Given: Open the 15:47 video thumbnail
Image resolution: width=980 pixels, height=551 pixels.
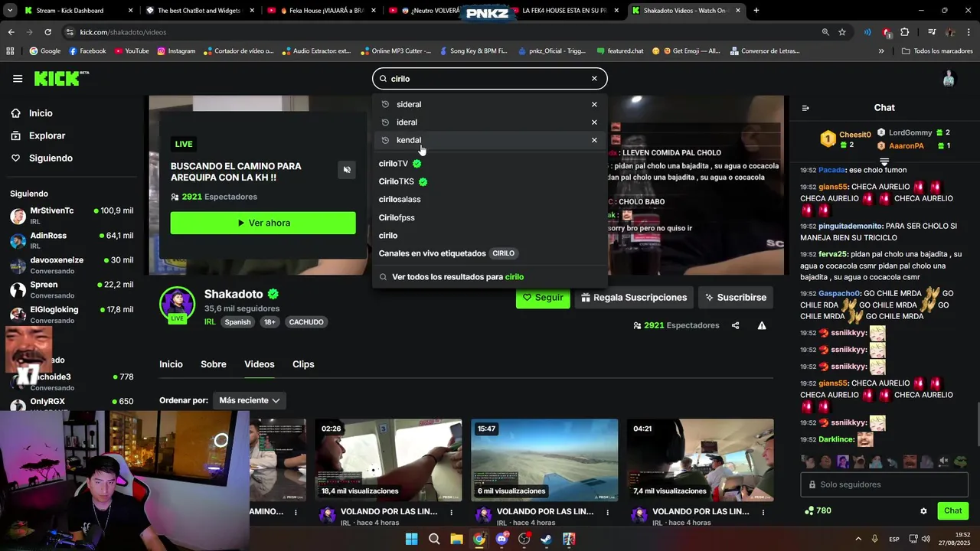Looking at the screenshot, I should [x=544, y=460].
